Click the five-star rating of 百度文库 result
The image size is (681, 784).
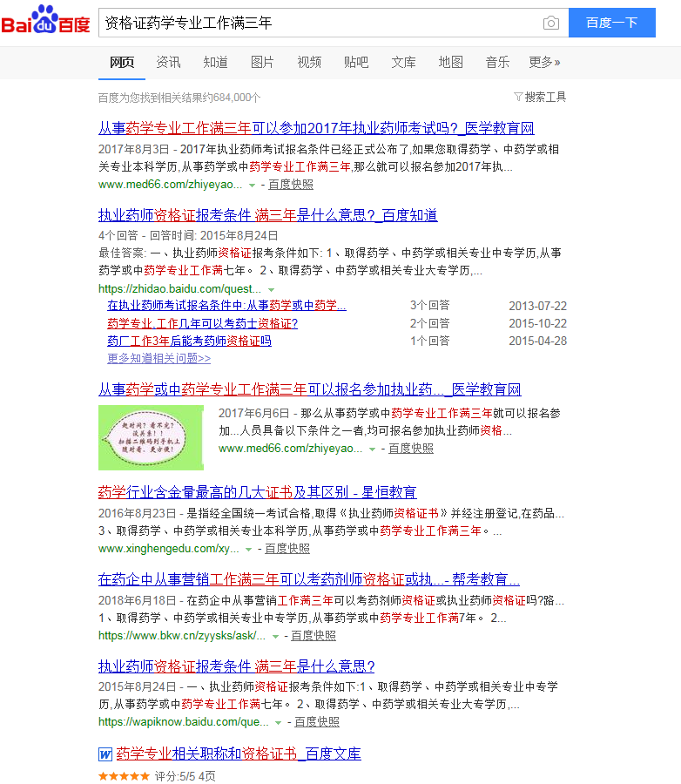(x=124, y=776)
